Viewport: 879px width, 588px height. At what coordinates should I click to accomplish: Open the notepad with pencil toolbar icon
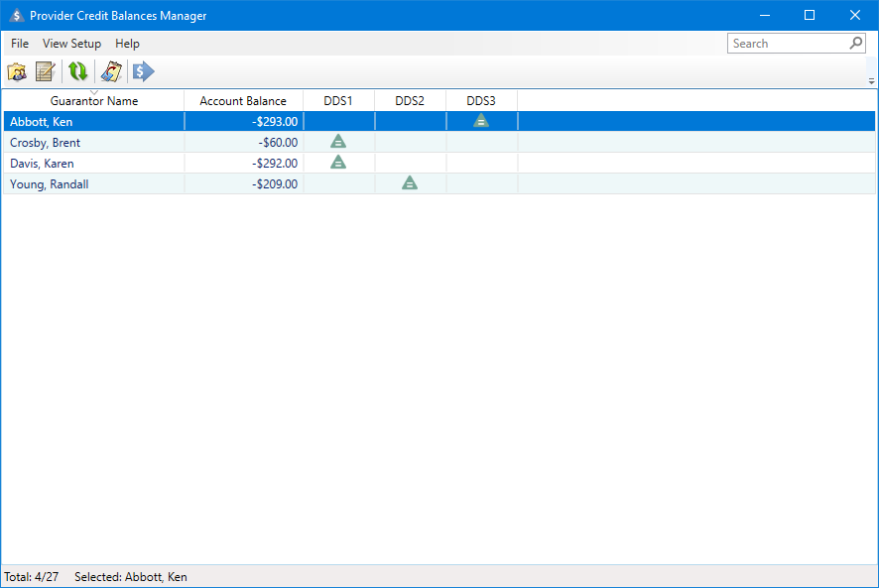45,71
